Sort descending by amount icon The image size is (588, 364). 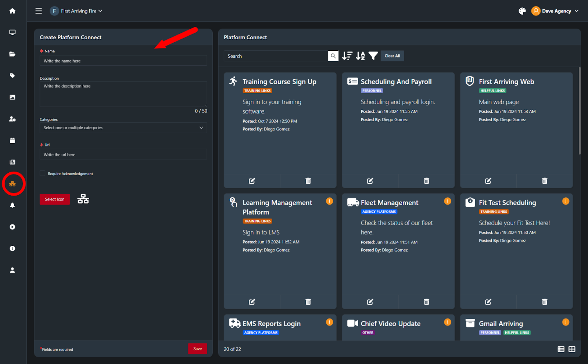(347, 56)
